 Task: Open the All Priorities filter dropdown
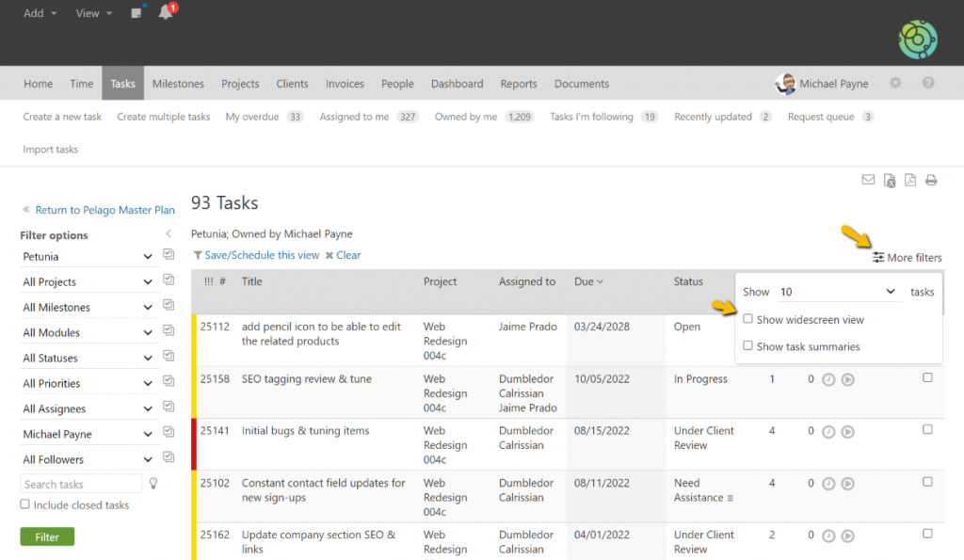click(x=88, y=383)
